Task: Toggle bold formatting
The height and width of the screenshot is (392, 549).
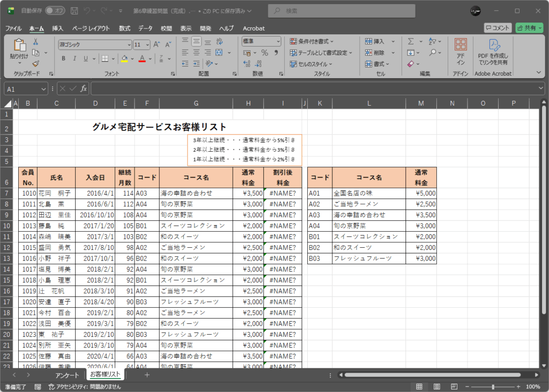Action: coord(63,58)
